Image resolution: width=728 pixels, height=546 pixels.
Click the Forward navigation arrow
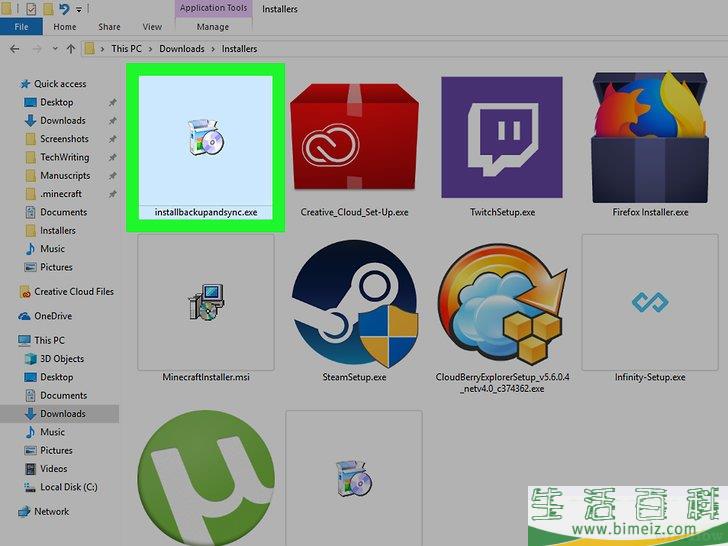37,49
